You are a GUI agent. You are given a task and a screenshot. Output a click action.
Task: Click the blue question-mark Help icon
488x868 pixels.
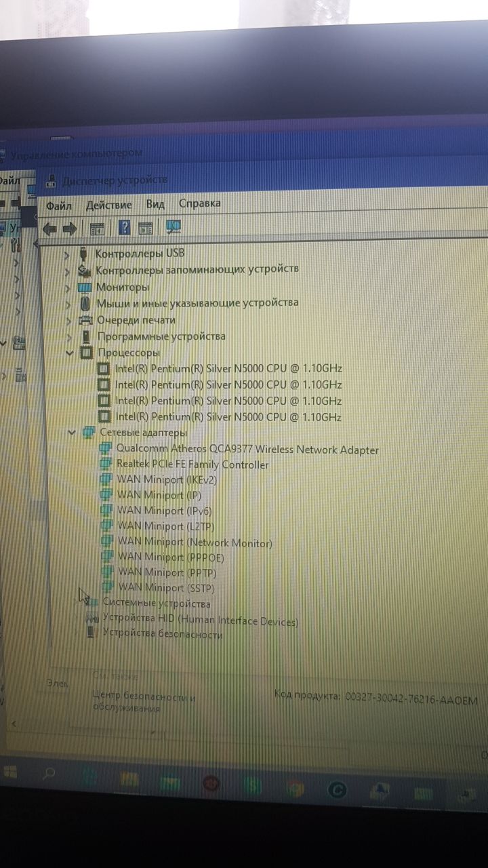pyautogui.click(x=125, y=227)
